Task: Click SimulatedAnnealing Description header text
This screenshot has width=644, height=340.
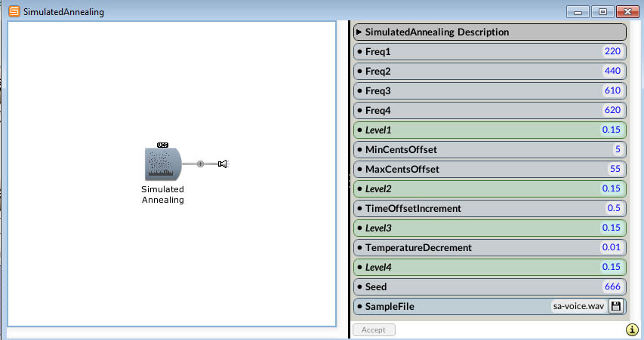Action: [x=437, y=32]
